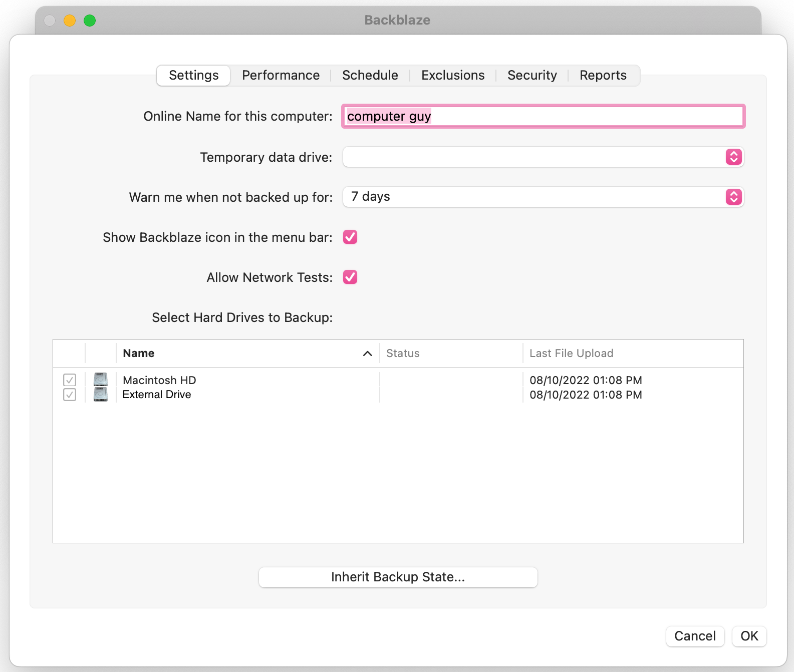Select the Security tab
The width and height of the screenshot is (794, 672).
pyautogui.click(x=532, y=75)
